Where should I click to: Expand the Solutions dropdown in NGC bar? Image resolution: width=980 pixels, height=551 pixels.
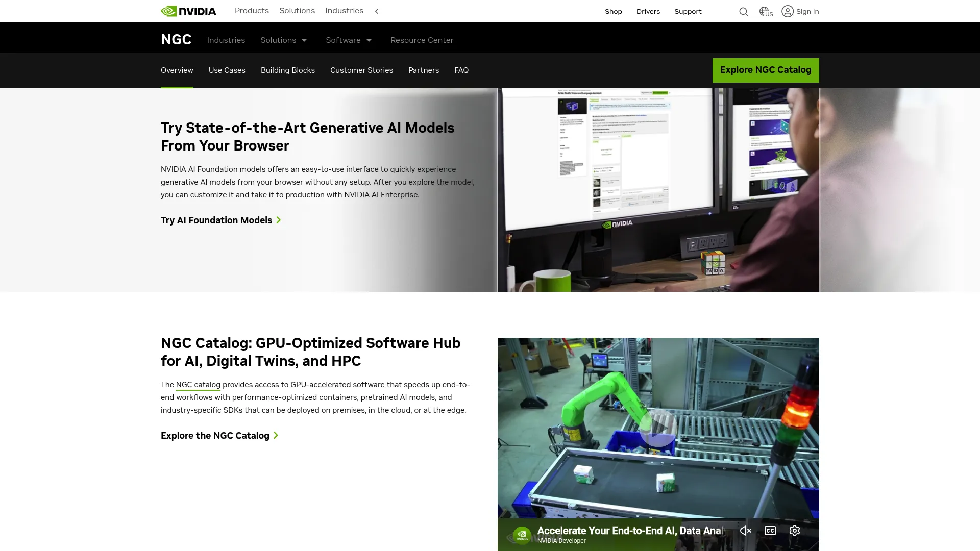pos(284,40)
